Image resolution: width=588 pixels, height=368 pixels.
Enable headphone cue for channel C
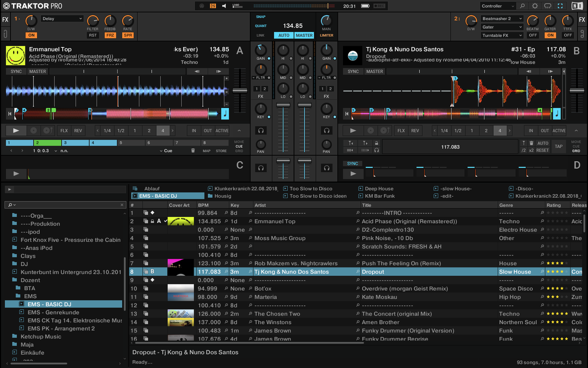pyautogui.click(x=261, y=168)
